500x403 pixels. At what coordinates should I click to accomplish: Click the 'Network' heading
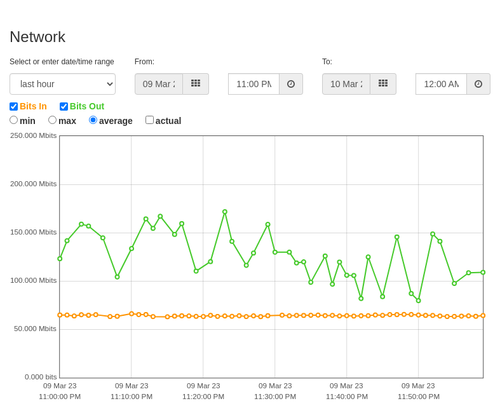pos(37,37)
